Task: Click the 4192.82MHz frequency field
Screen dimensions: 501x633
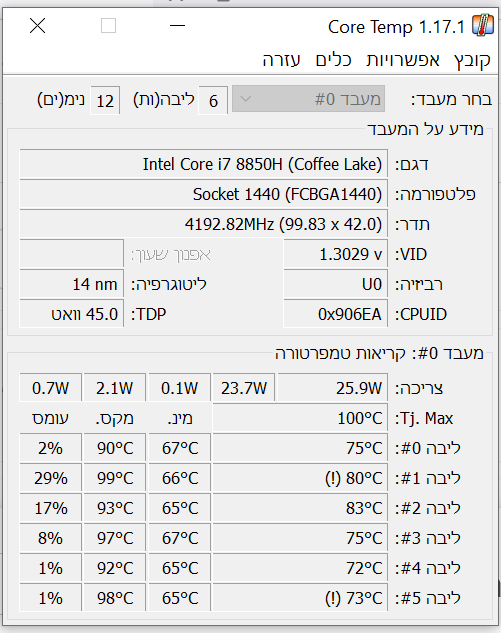Action: click(203, 224)
